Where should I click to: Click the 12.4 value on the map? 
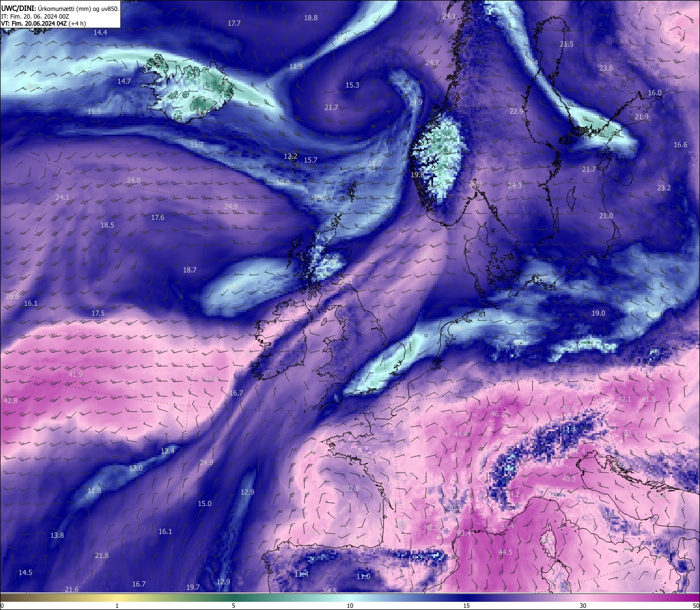click(167, 451)
